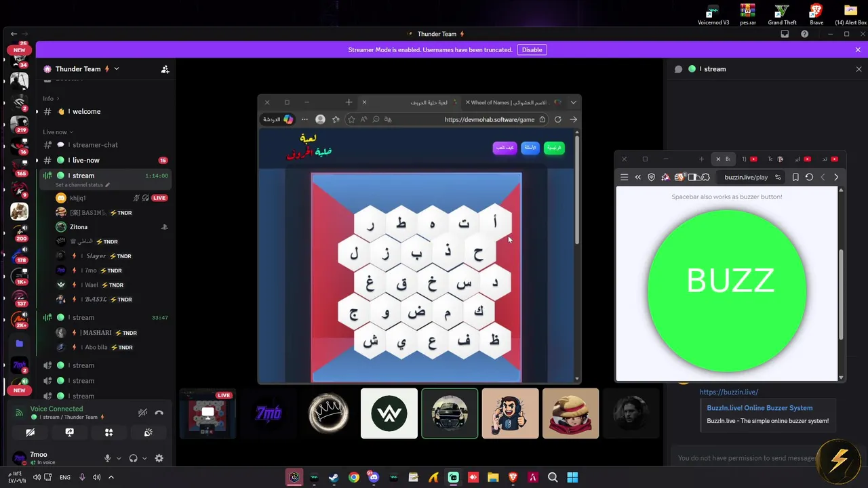Image resolution: width=868 pixels, height=488 pixels.
Task: Bookmark the buzzin.live page
Action: (795, 177)
